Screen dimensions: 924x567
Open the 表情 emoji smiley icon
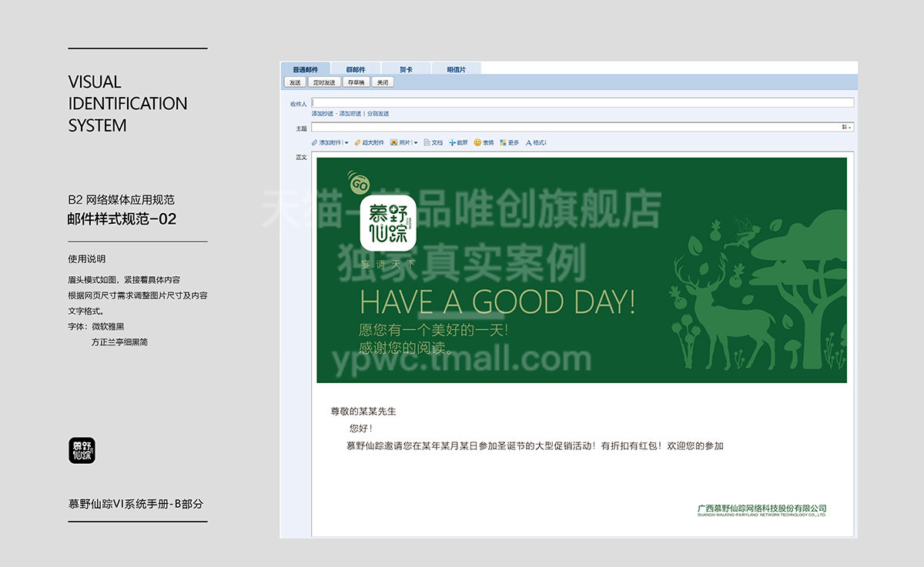(x=477, y=143)
